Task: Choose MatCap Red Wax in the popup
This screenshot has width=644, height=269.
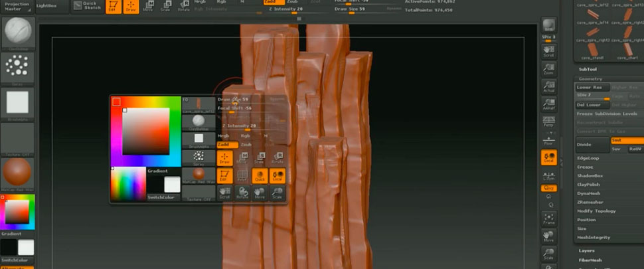Action: tap(199, 175)
